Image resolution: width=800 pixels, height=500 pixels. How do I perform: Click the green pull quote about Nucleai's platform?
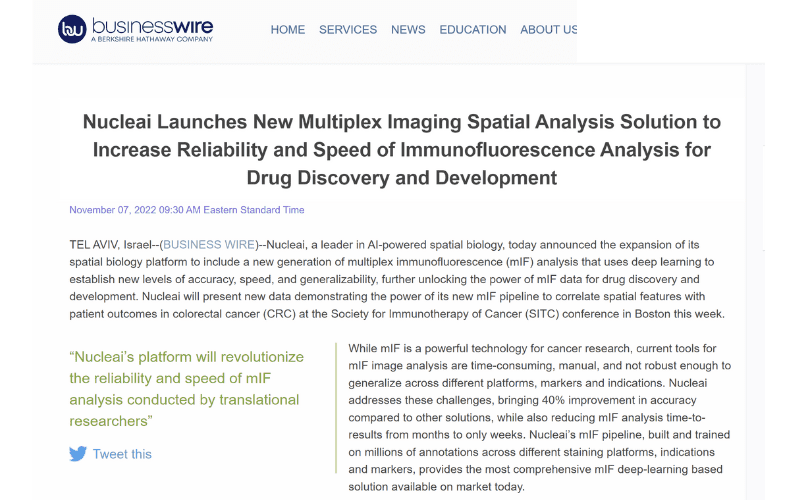[x=187, y=389]
